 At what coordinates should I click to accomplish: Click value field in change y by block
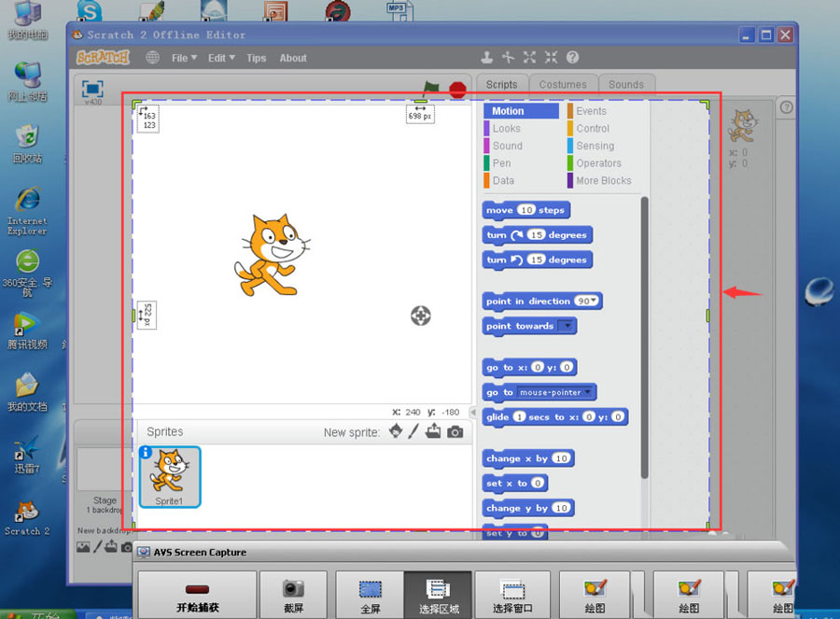point(561,508)
